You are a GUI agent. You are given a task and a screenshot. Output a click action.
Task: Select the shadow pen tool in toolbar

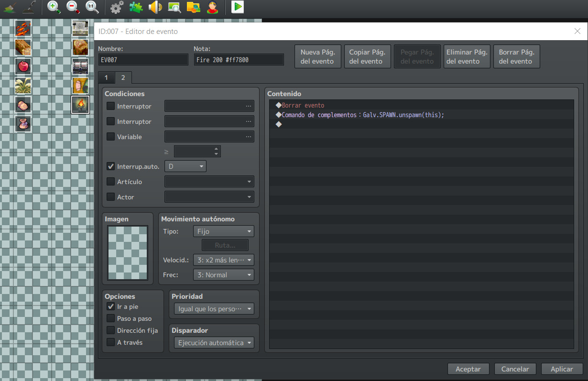[30, 7]
